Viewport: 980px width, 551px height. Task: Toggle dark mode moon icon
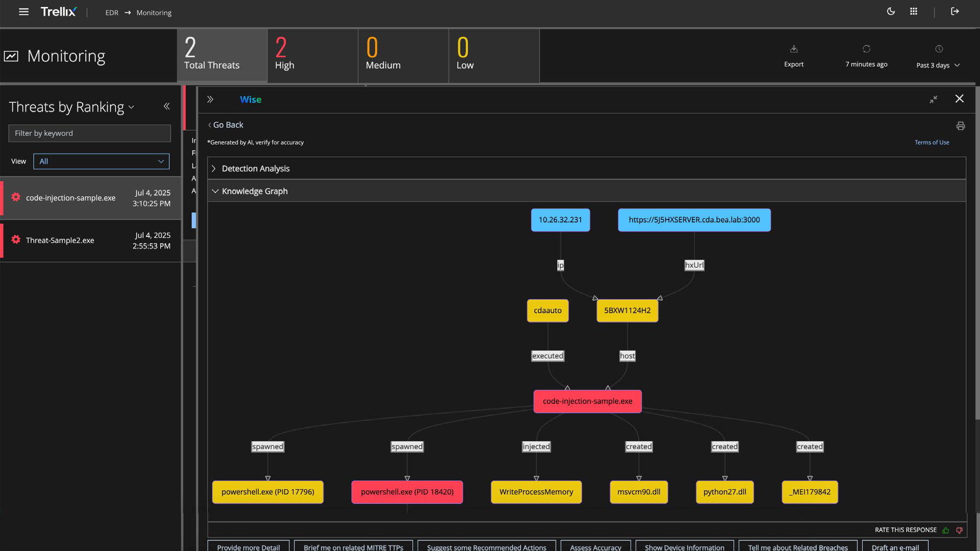(x=891, y=11)
